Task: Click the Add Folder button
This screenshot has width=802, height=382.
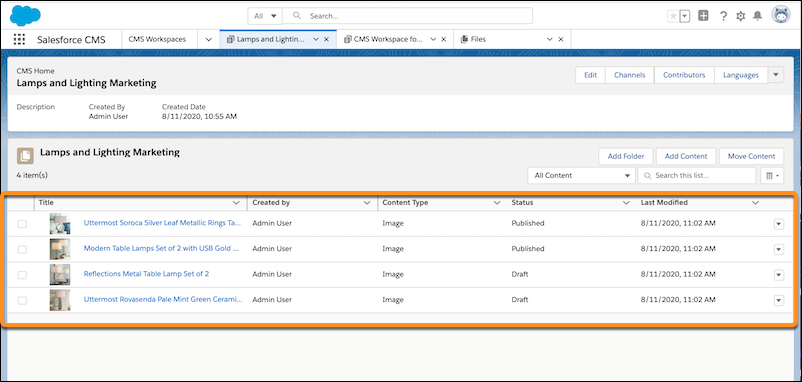Action: pos(626,156)
